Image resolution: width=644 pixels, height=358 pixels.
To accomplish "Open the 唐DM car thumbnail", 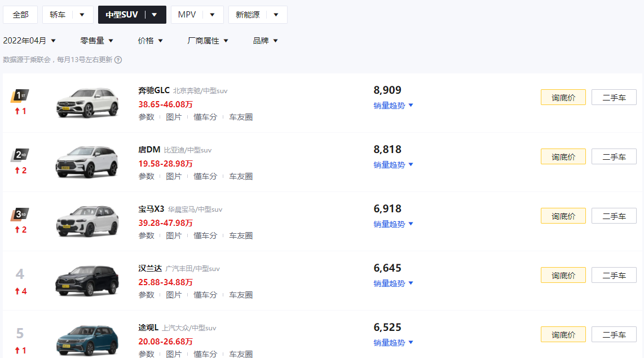I will click(87, 162).
